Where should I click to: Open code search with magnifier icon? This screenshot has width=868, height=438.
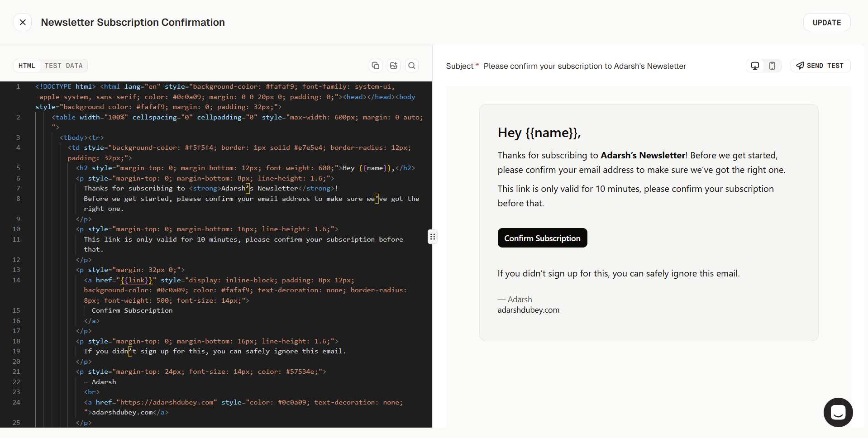pos(411,66)
